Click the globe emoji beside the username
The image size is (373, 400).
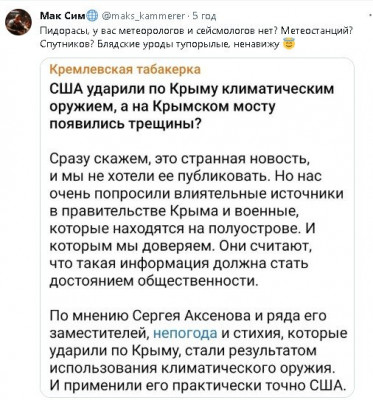click(93, 15)
